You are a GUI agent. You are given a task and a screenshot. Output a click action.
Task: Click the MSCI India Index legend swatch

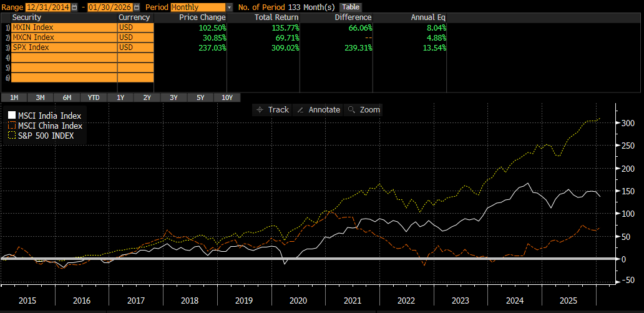tap(12, 116)
